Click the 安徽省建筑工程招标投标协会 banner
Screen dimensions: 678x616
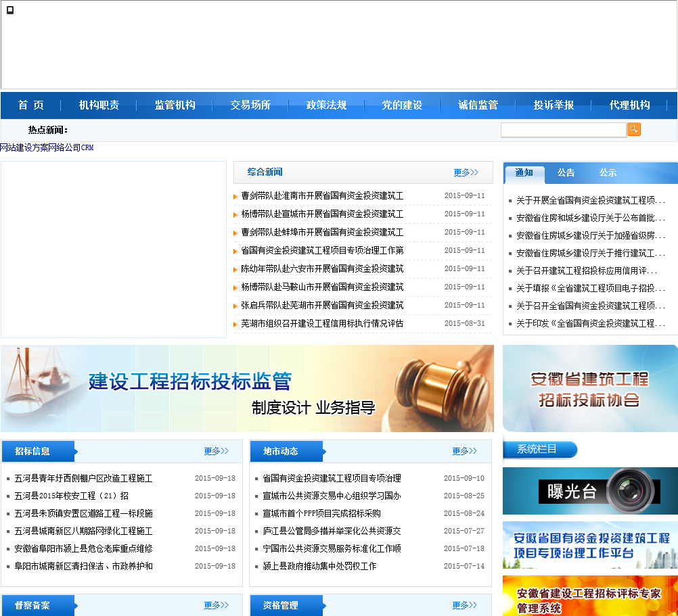click(x=590, y=388)
